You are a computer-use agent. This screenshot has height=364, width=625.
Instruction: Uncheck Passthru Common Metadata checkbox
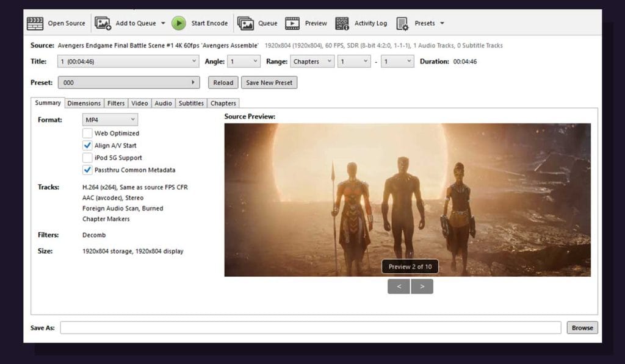tap(87, 170)
